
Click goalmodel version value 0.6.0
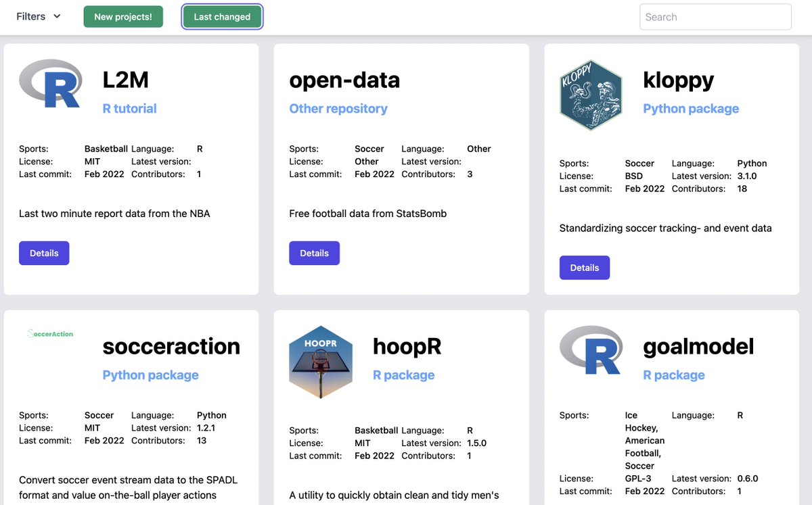747,479
